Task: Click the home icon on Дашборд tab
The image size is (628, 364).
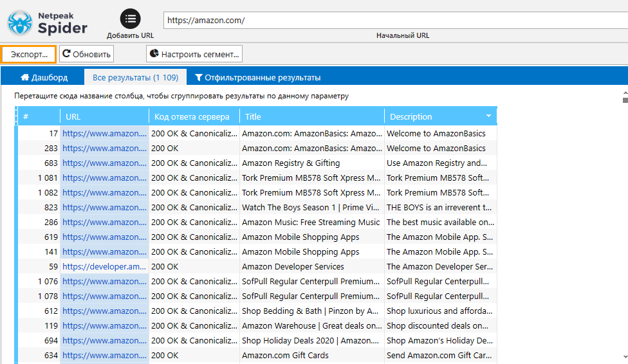Action: point(25,77)
